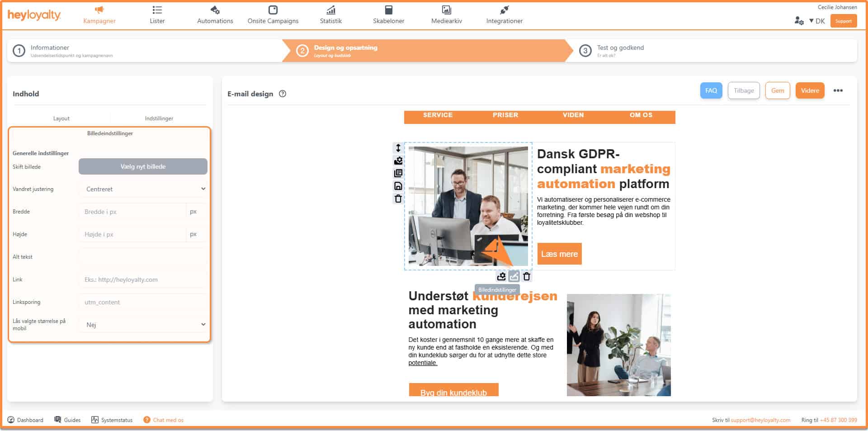
Task: Expand the Vandret justering dropdown
Action: click(143, 189)
